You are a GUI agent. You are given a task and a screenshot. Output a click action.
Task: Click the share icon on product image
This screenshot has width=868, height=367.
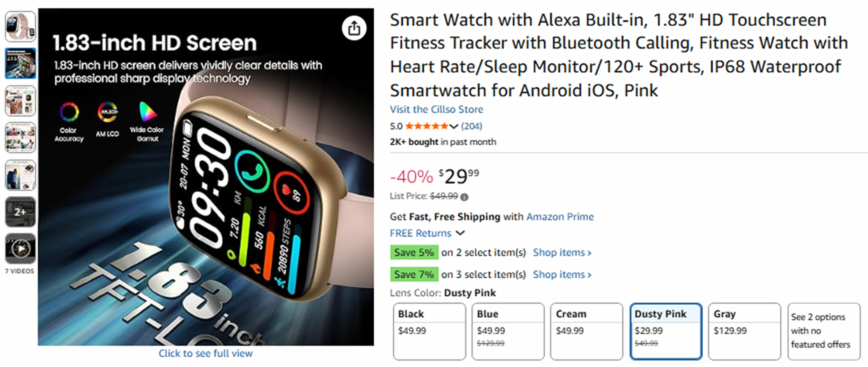(x=354, y=28)
